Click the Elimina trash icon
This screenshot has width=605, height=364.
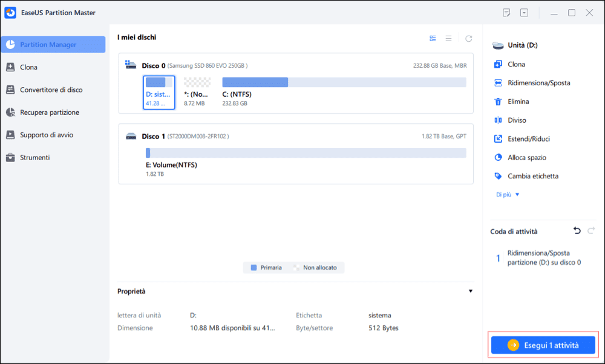pyautogui.click(x=498, y=102)
